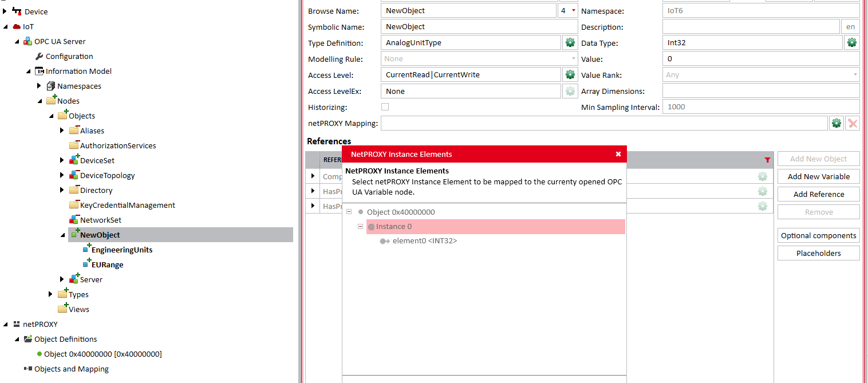
Task: Click the Device tree icon
Action: (17, 11)
